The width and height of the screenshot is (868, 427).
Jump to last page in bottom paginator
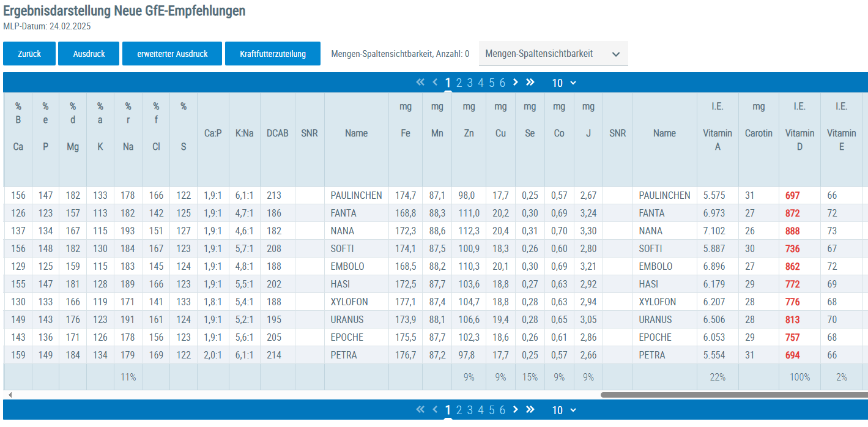tap(530, 410)
